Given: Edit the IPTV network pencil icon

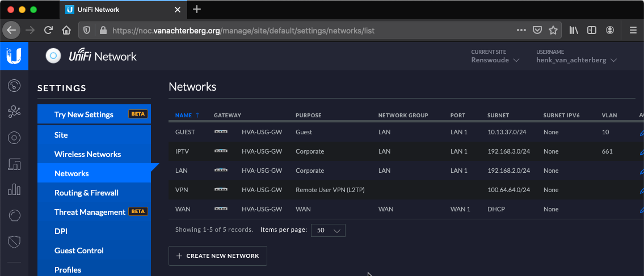Looking at the screenshot, I should click(642, 152).
